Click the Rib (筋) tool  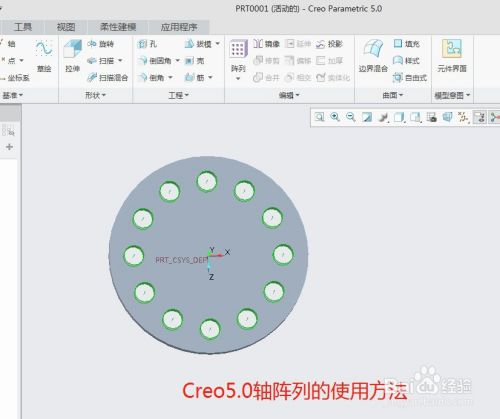coord(194,78)
